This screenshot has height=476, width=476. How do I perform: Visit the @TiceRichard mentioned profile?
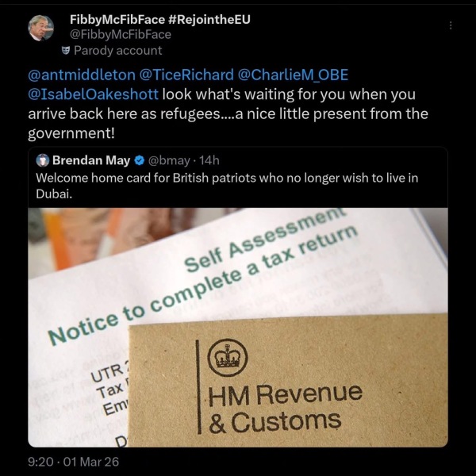pyautogui.click(x=186, y=75)
